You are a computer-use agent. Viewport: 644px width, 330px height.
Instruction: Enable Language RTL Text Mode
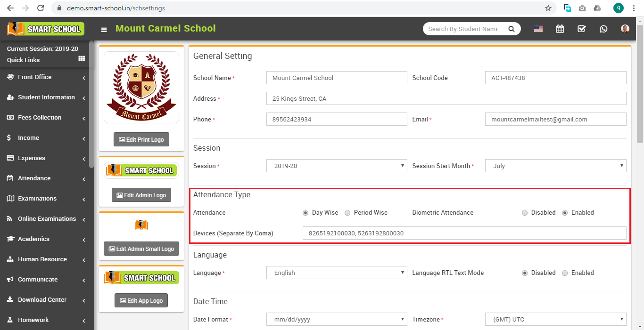565,273
